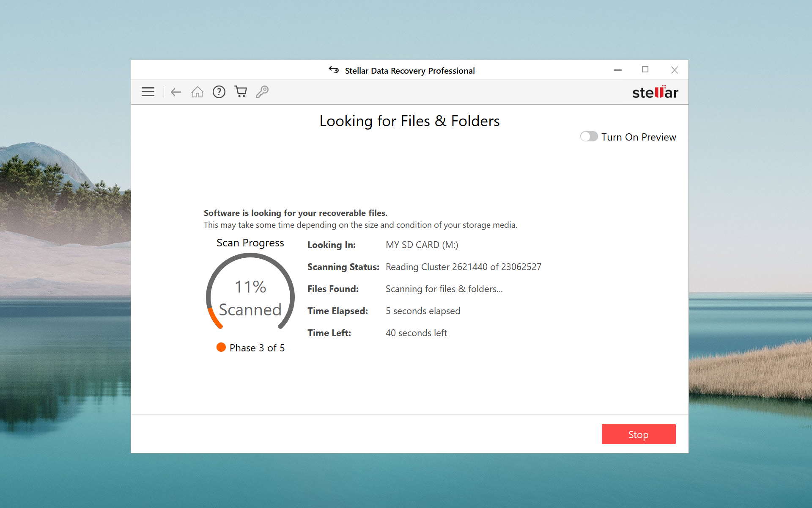Image resolution: width=812 pixels, height=508 pixels.
Task: Go back using the arrow icon
Action: pyautogui.click(x=176, y=92)
